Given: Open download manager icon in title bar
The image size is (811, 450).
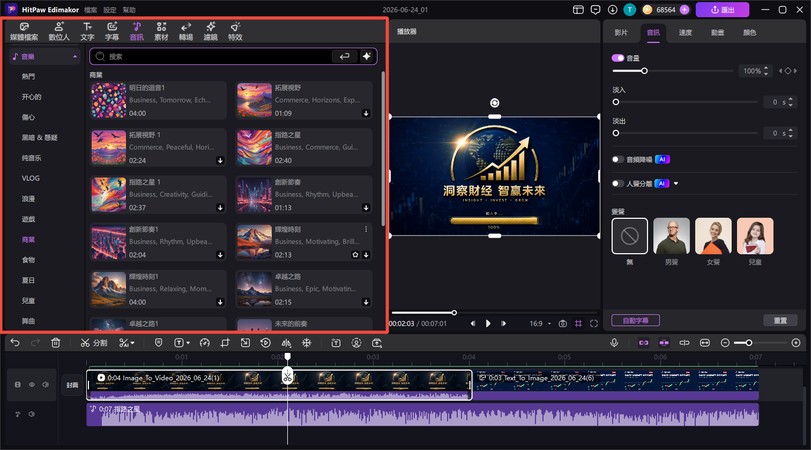Looking at the screenshot, I should (x=612, y=10).
